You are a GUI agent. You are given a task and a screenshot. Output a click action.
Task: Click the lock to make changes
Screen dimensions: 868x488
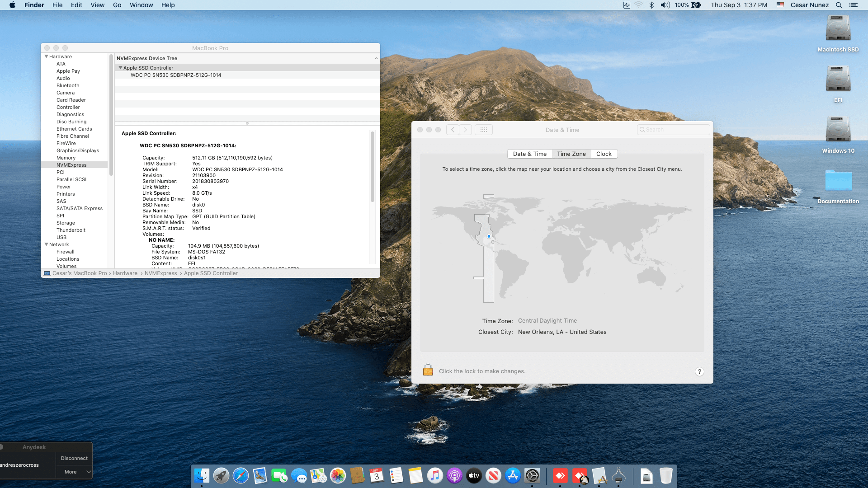coord(428,370)
